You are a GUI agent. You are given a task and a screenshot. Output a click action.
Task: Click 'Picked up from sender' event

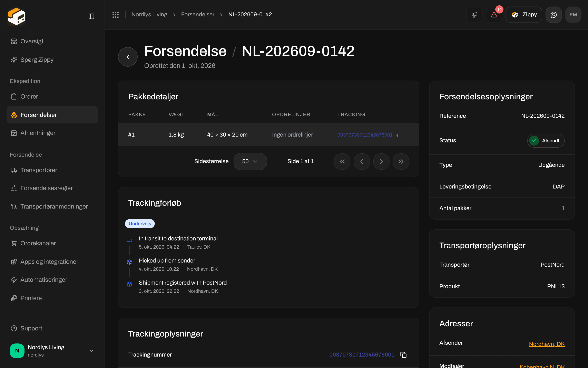[167, 261]
